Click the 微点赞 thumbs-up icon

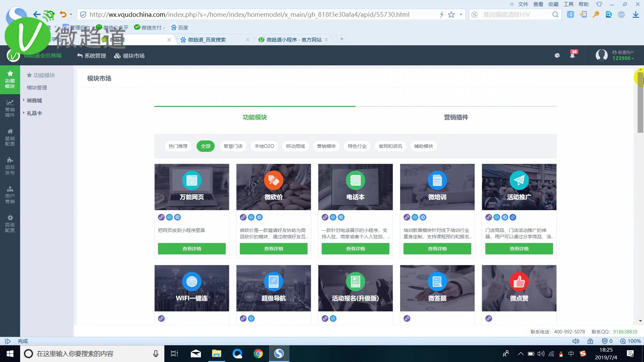(519, 282)
